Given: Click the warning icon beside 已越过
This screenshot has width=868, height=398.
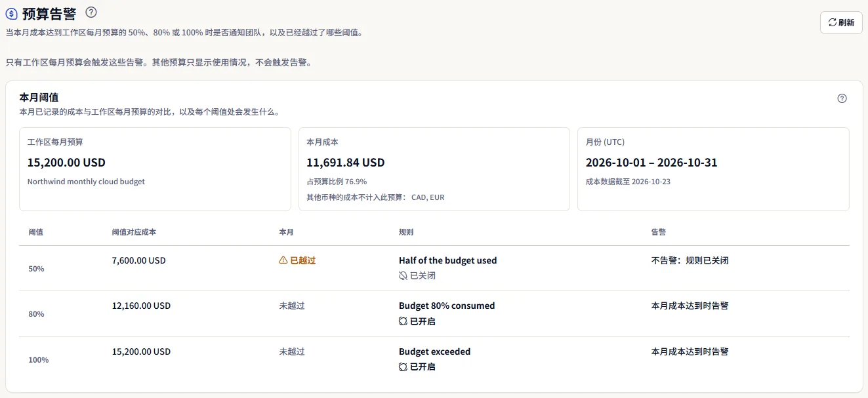Looking at the screenshot, I should [283, 260].
